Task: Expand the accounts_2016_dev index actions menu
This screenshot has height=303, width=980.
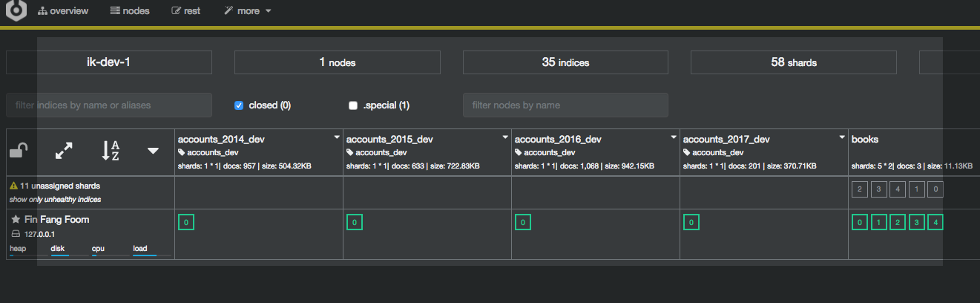Action: click(x=674, y=137)
